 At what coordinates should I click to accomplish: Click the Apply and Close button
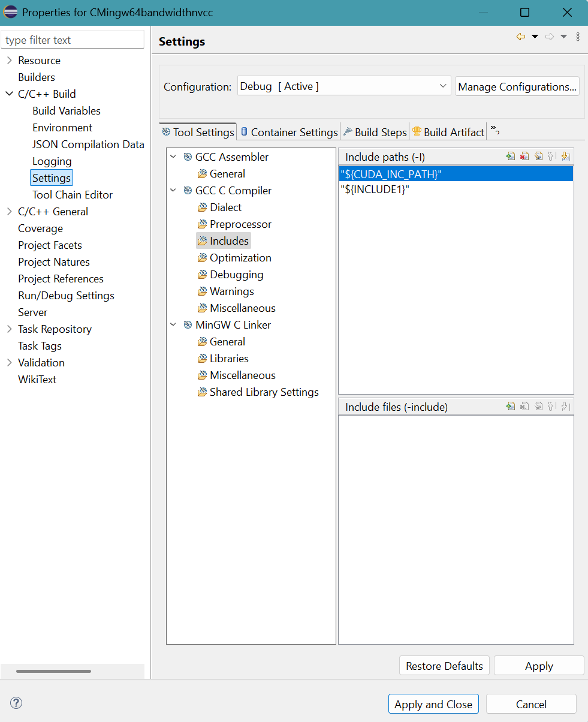point(433,704)
